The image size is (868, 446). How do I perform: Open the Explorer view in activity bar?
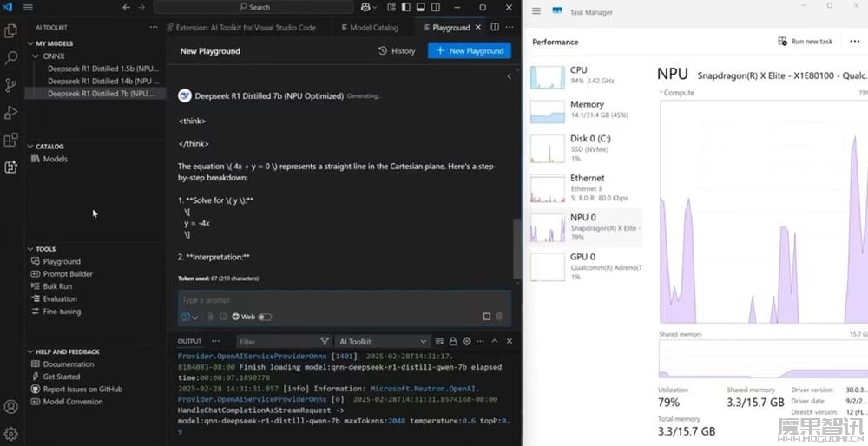tap(10, 30)
